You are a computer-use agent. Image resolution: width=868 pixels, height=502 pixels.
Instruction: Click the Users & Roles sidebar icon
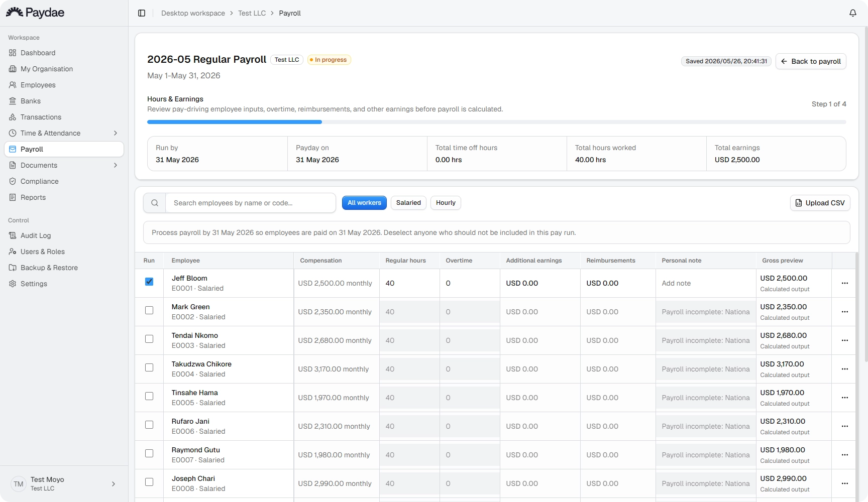(x=13, y=252)
